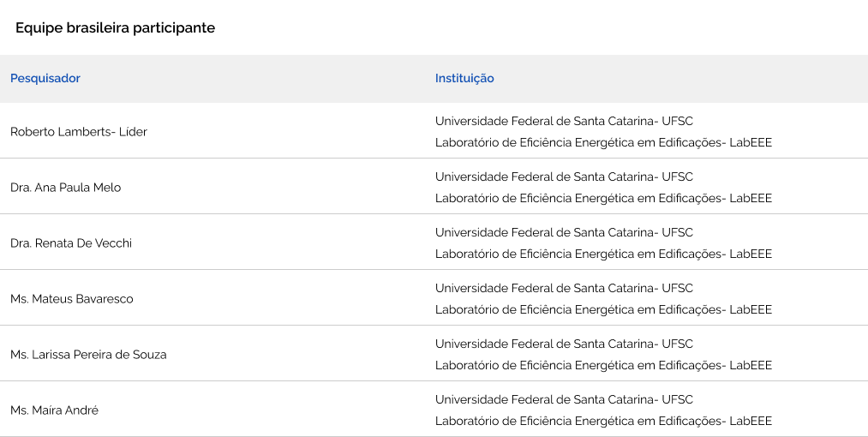Screen dimensions: 868x437
Task: Click the 'Equipe brasileira participante' heading
Action: click(x=115, y=28)
